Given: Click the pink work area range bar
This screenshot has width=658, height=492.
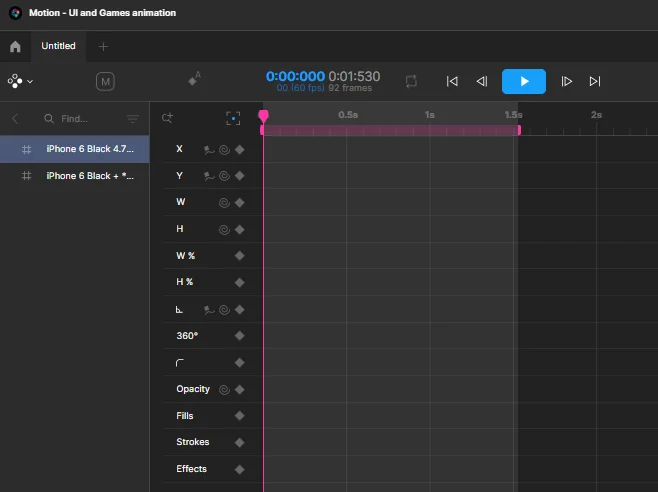Looking at the screenshot, I should [390, 130].
